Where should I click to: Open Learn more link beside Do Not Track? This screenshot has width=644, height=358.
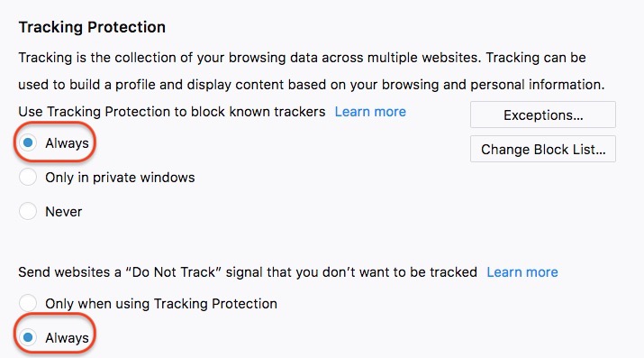pyautogui.click(x=522, y=272)
